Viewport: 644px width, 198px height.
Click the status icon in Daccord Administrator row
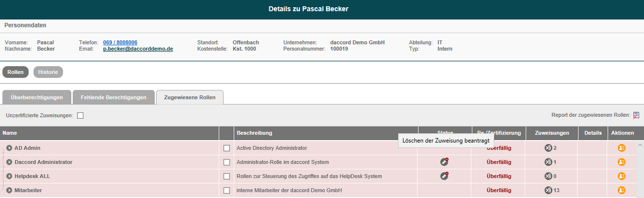pyautogui.click(x=444, y=162)
